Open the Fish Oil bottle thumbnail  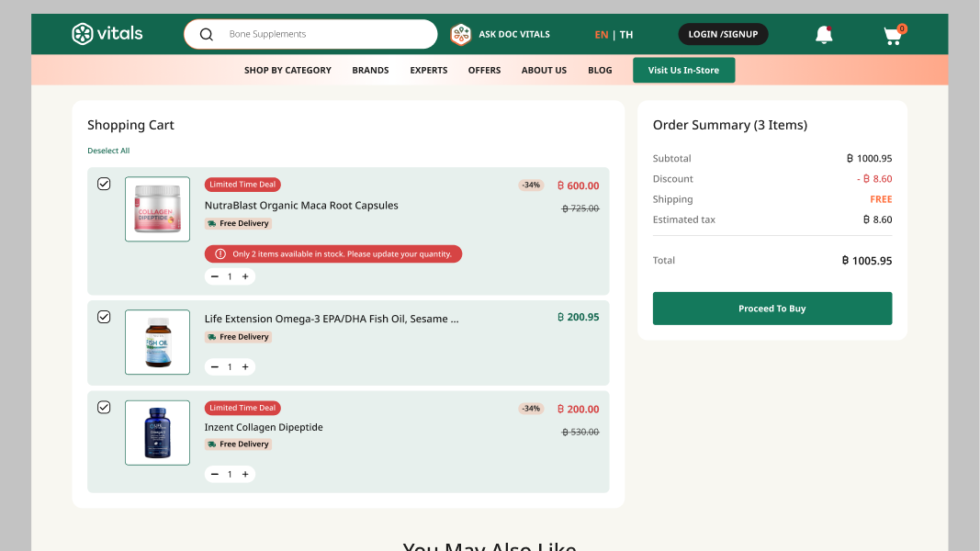(157, 343)
